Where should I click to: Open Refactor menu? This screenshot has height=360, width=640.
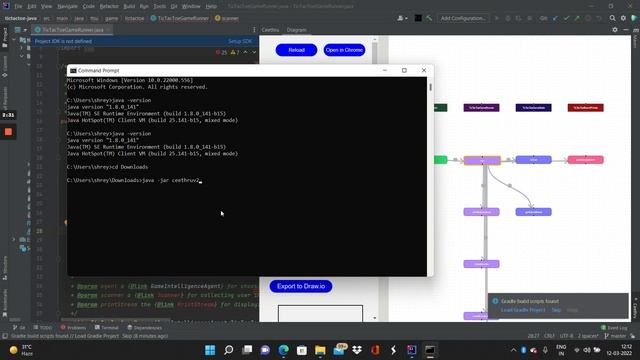(109, 6)
